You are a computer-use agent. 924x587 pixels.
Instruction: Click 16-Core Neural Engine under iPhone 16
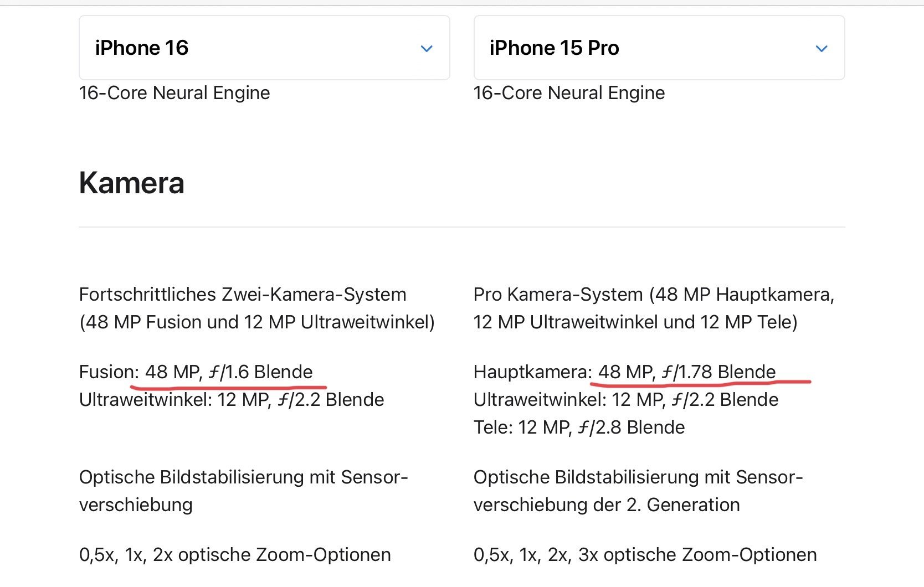[174, 93]
